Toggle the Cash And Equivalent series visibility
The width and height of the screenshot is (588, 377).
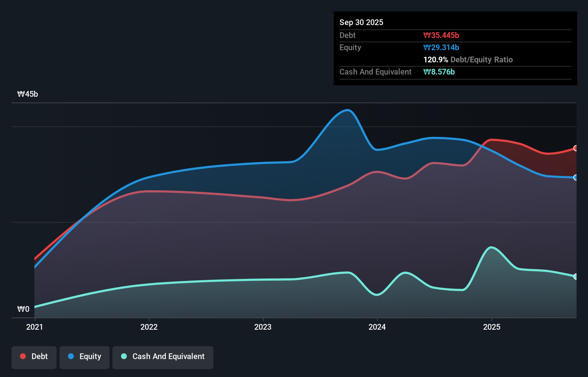point(163,357)
